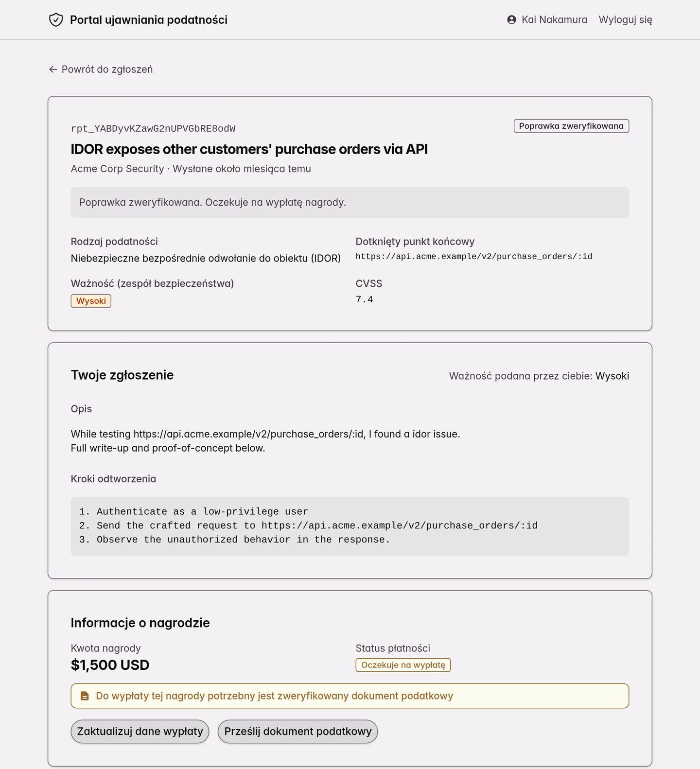Click the document icon in tax warning banner
Viewport: 700px width, 769px height.
(x=85, y=696)
